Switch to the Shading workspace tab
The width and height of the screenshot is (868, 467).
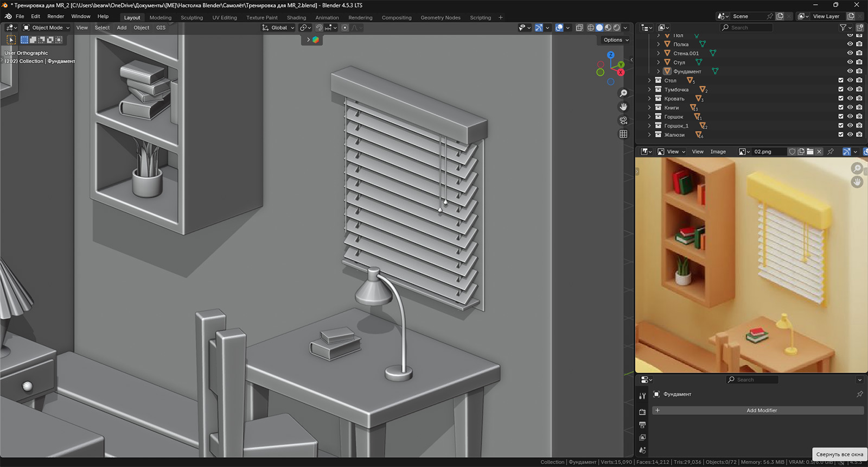(x=296, y=17)
